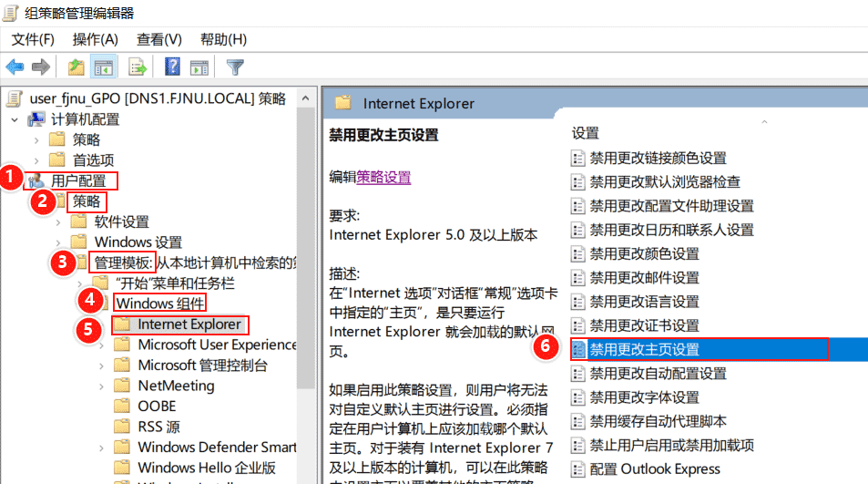Click the policy icon of 禁用更改证书设置
Viewport: 868px width, 484px height.
coord(578,325)
